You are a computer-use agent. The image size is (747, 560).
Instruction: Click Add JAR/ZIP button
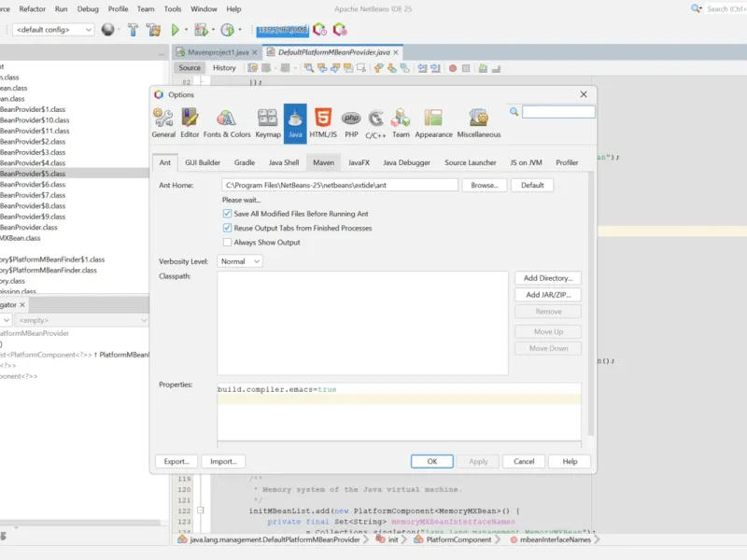pyautogui.click(x=548, y=295)
